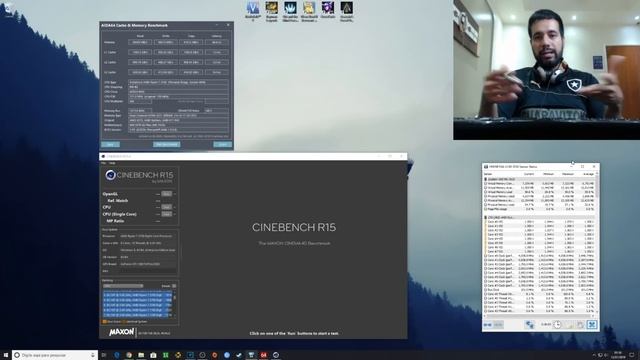
Task: Open the Ranking type dropdown in Cinebench
Action: tap(122, 286)
